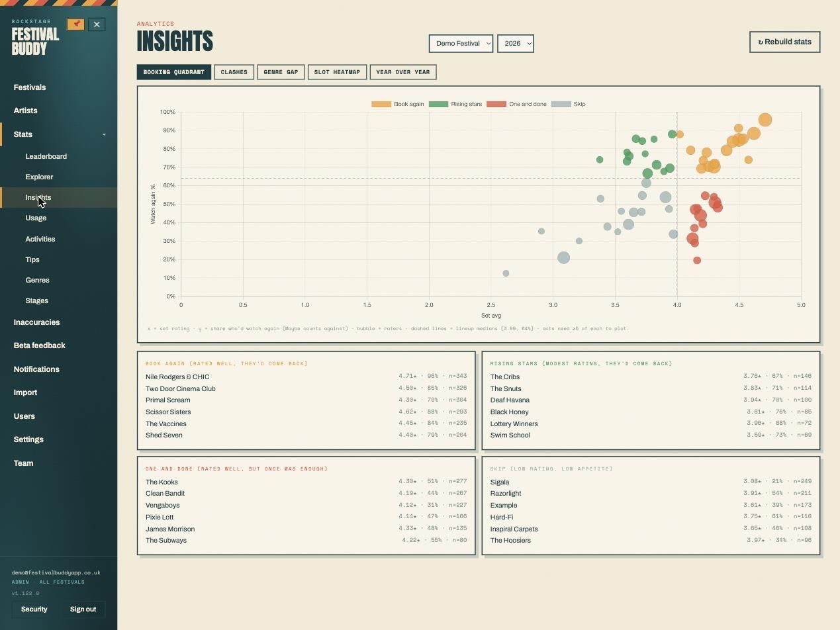The image size is (840, 630).
Task: Click Primal Scream row
Action: [306, 400]
